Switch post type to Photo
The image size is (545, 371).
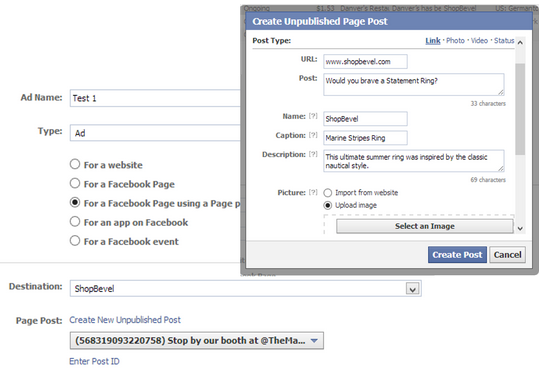tap(455, 41)
